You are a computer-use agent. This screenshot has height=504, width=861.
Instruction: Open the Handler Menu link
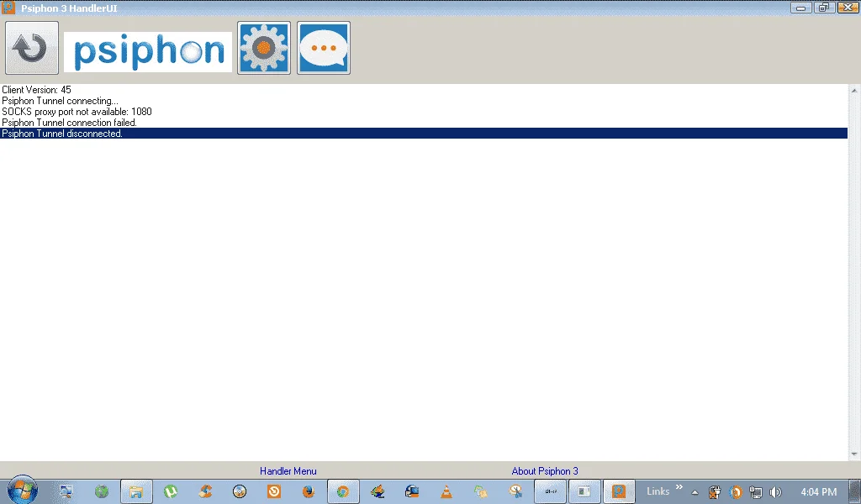[288, 471]
